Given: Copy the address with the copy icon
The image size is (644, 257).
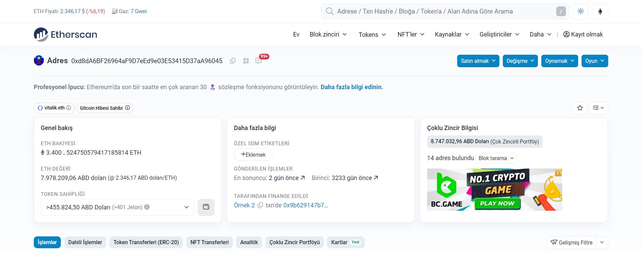Looking at the screenshot, I should (x=233, y=61).
